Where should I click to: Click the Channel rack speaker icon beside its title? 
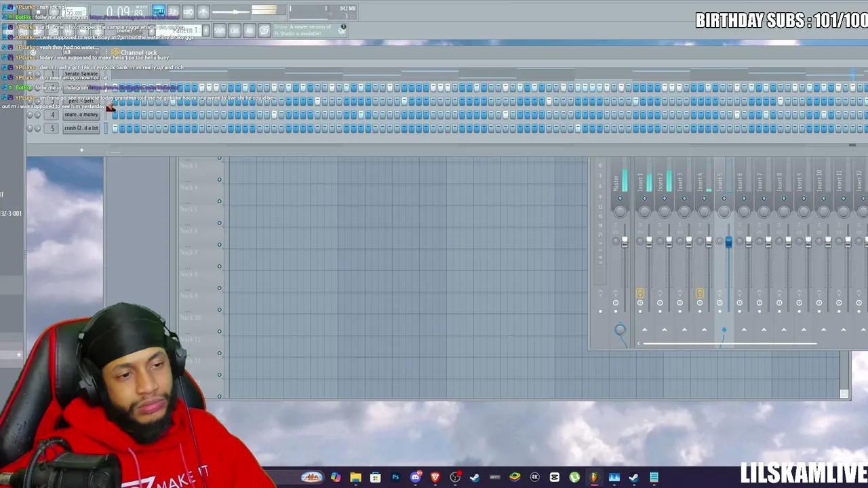tap(115, 52)
